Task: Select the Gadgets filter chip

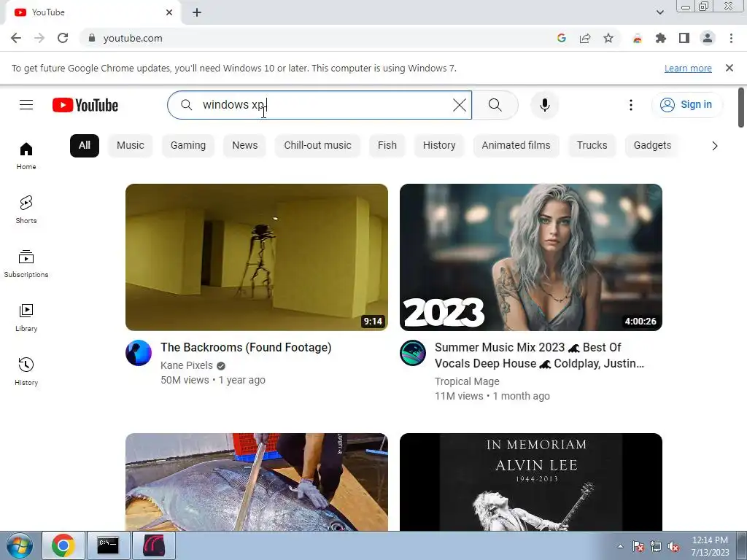Action: tap(652, 145)
